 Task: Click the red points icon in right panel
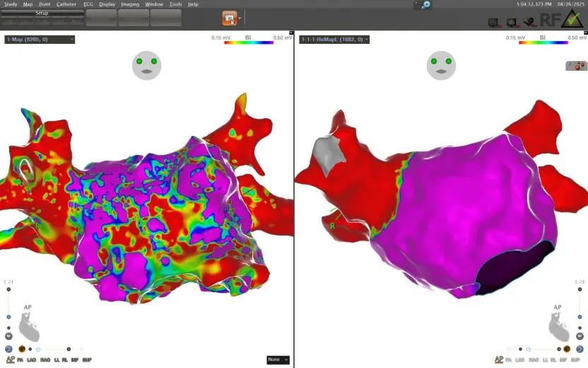577,66
